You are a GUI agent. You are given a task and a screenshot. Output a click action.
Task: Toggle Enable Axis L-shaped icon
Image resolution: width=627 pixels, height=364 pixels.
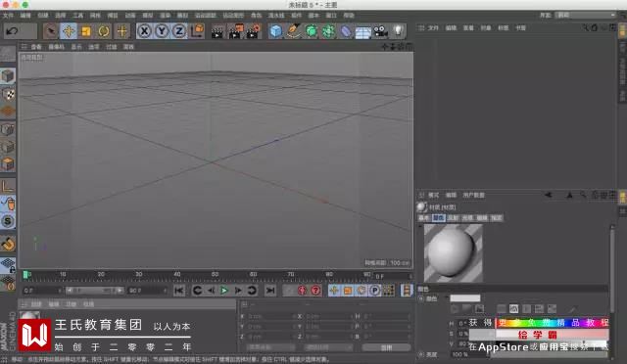(x=8, y=186)
